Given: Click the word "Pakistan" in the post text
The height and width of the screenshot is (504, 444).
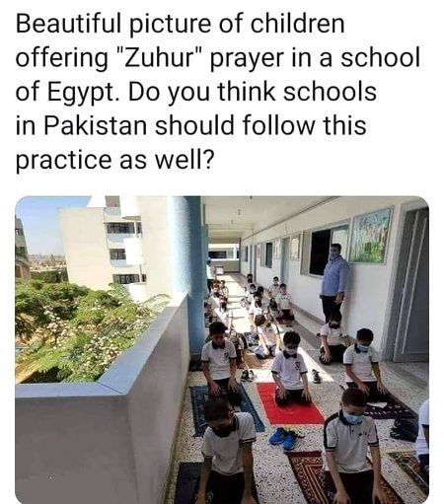Looking at the screenshot, I should point(96,125).
